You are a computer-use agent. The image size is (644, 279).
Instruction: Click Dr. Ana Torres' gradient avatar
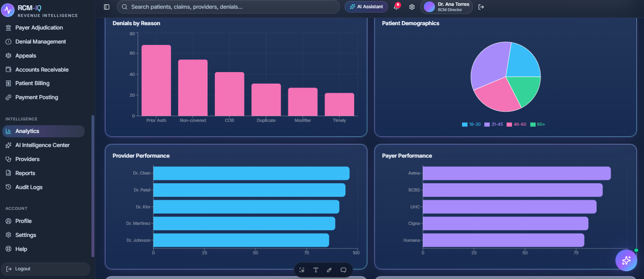click(x=429, y=7)
